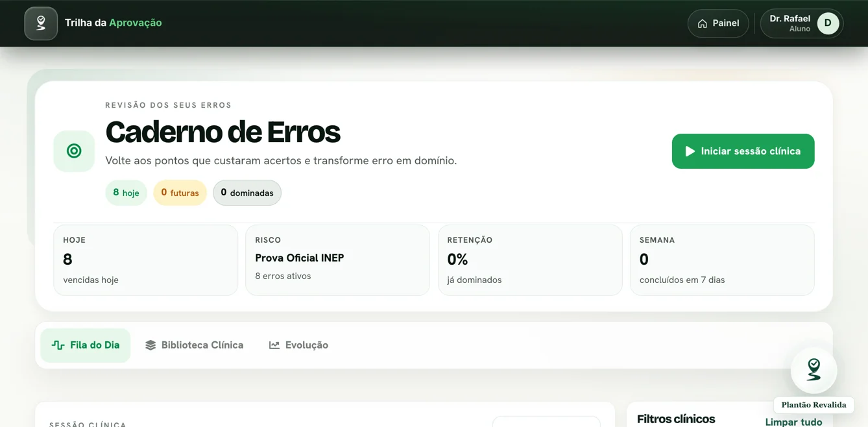Select the 0 futuras pill
868x427 pixels.
[x=180, y=193]
